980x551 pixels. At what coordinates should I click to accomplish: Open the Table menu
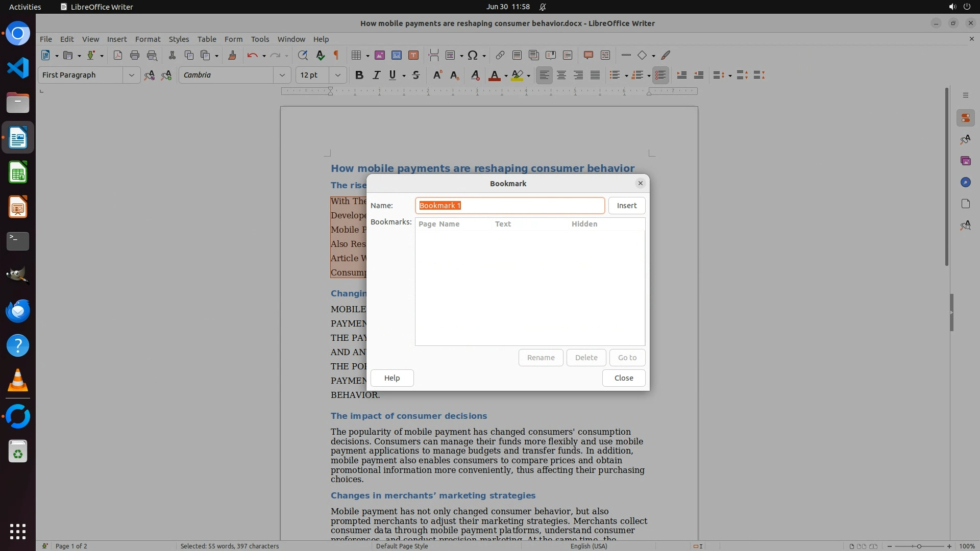pyautogui.click(x=207, y=39)
